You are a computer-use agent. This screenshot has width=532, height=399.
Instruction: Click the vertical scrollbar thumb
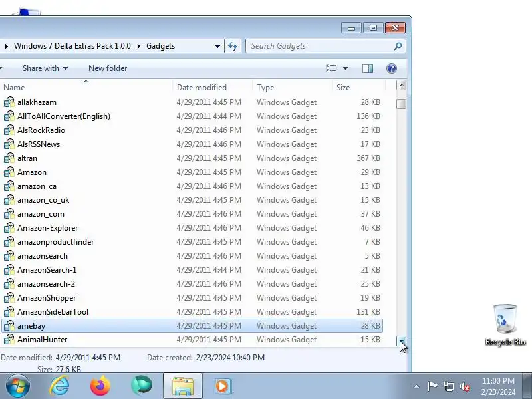(401, 104)
